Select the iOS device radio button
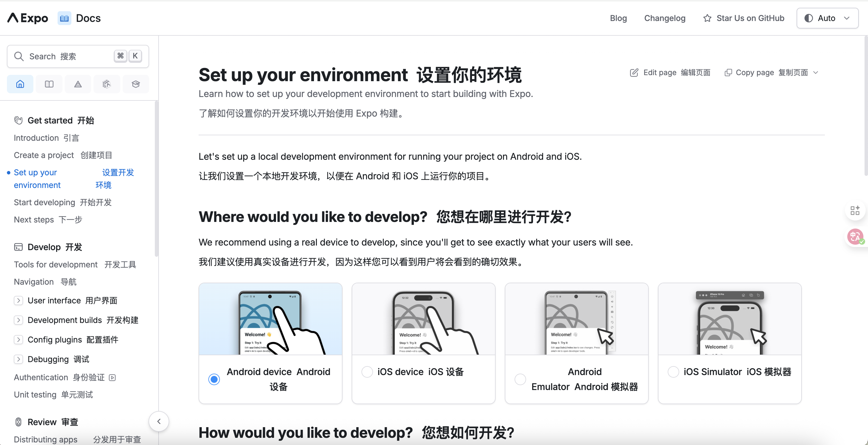Screen dimensions: 868x445 click(x=367, y=372)
